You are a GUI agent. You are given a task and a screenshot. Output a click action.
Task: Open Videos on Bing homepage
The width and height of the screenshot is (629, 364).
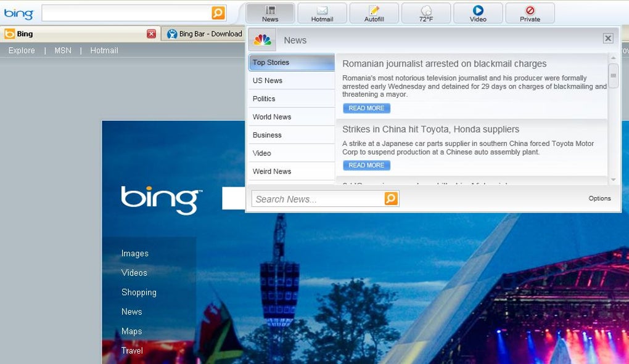tap(134, 273)
